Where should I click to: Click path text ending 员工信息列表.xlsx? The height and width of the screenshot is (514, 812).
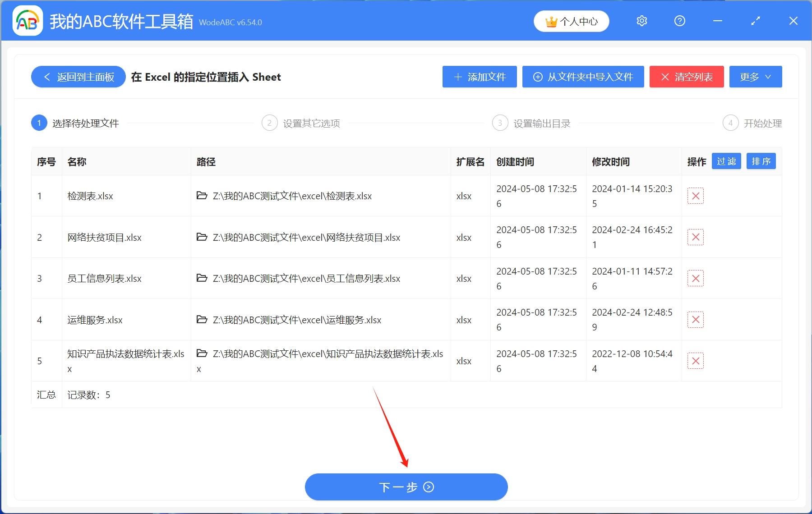307,279
